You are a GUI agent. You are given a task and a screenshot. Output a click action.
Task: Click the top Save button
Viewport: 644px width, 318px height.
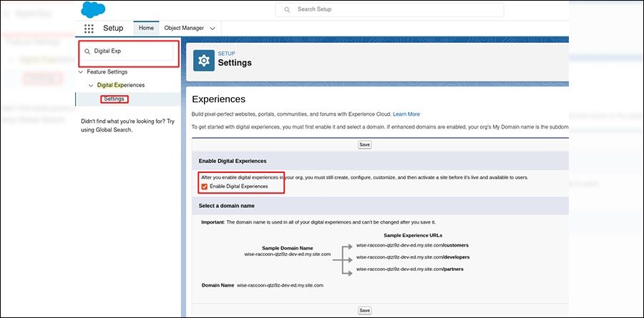[365, 145]
